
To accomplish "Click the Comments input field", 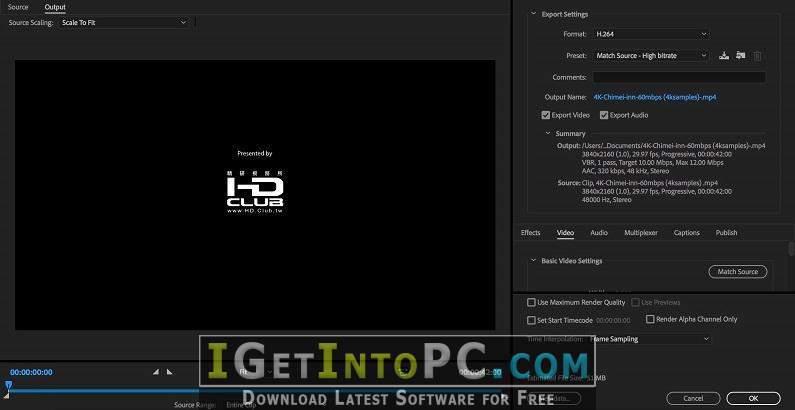I will (679, 77).
